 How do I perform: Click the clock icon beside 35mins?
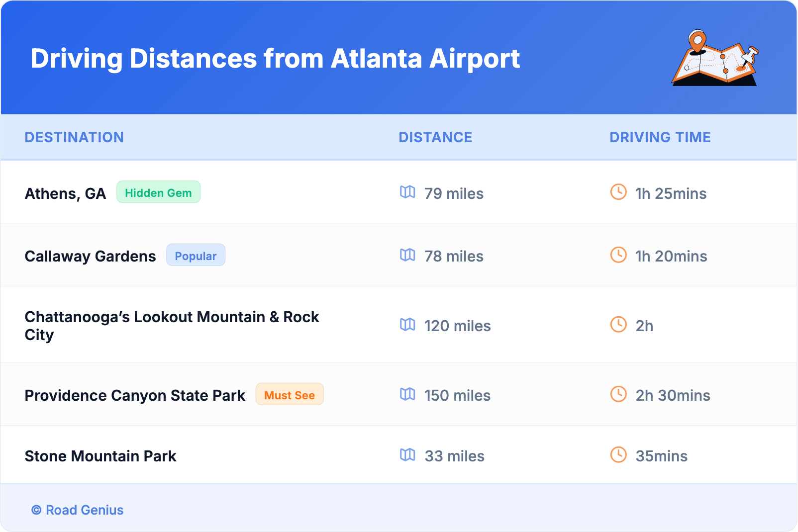coord(618,455)
